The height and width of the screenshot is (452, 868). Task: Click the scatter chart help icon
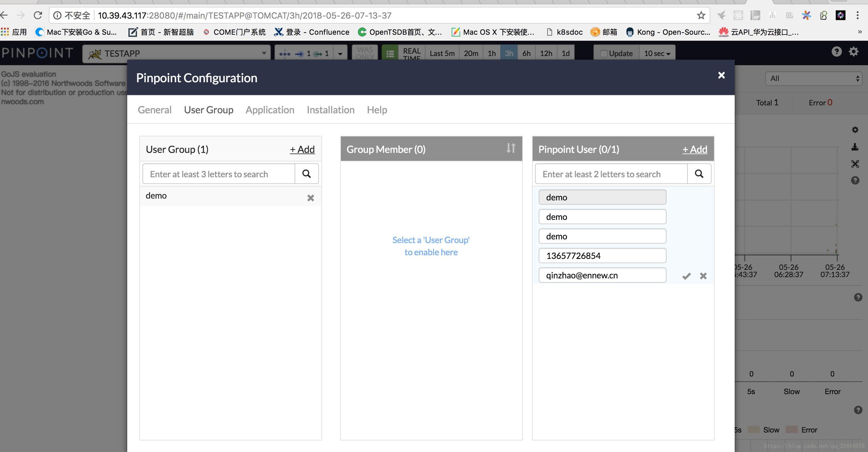coord(855,180)
